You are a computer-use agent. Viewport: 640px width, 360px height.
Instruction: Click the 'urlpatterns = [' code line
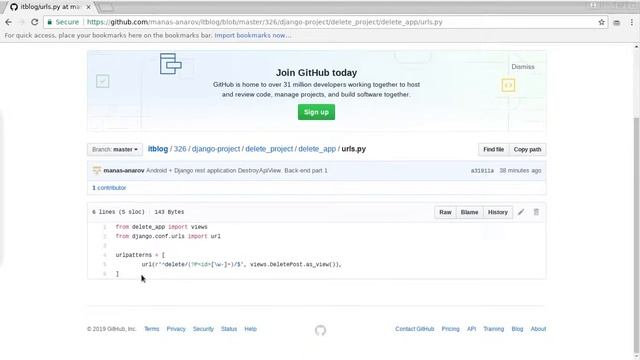tap(140, 255)
